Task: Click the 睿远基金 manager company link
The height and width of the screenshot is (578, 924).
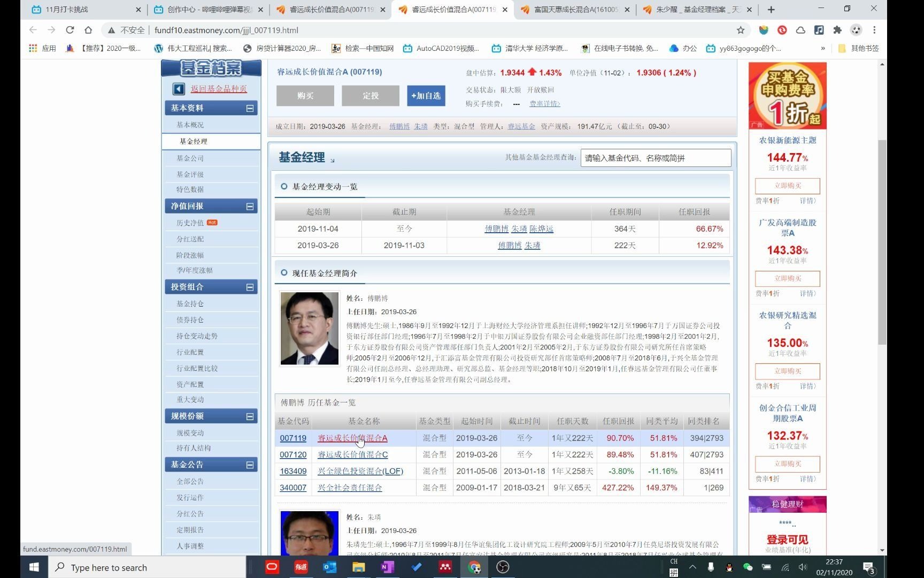Action: point(521,126)
